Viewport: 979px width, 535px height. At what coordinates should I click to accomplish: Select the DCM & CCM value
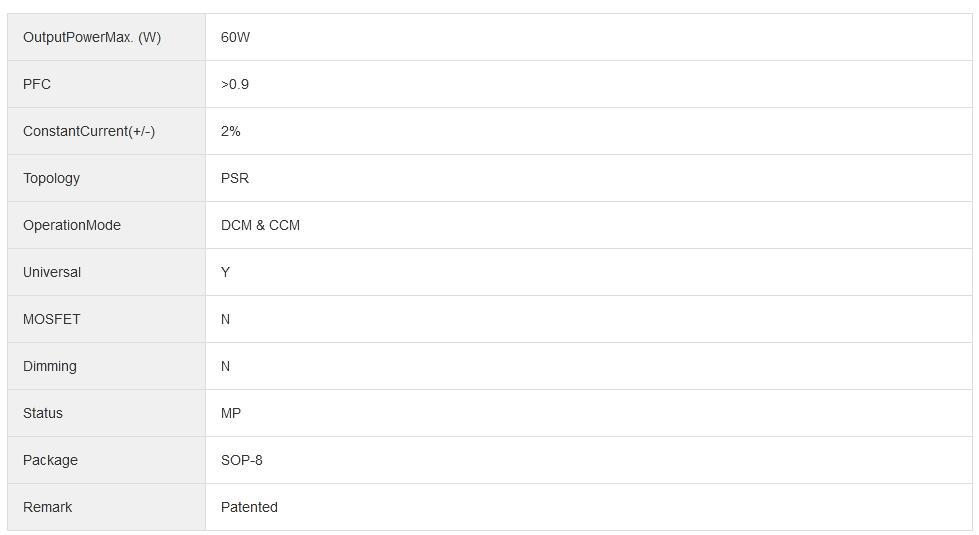260,225
